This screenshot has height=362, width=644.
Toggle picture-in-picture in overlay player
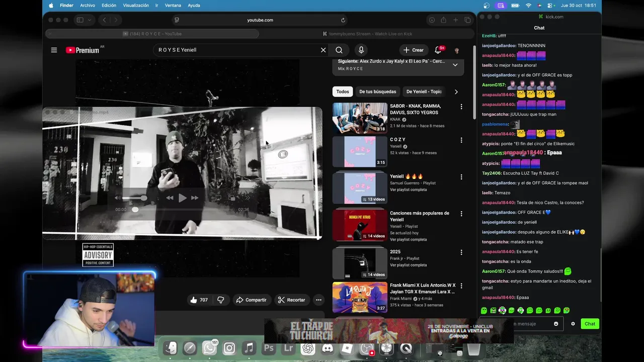pos(232,198)
